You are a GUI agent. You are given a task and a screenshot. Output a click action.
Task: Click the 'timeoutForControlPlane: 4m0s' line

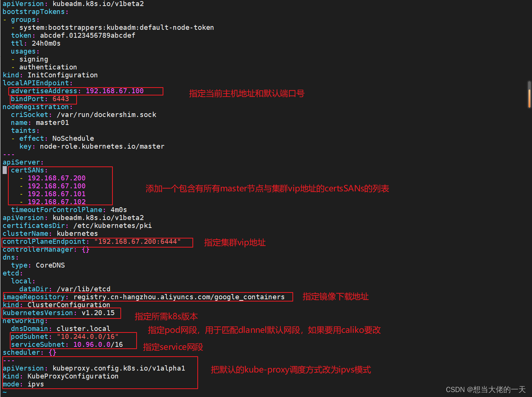tap(69, 210)
